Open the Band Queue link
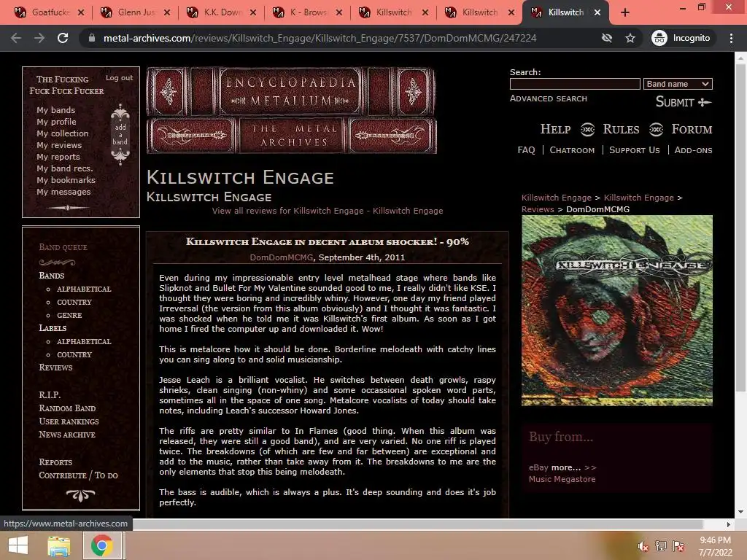The width and height of the screenshot is (747, 560). (x=63, y=247)
